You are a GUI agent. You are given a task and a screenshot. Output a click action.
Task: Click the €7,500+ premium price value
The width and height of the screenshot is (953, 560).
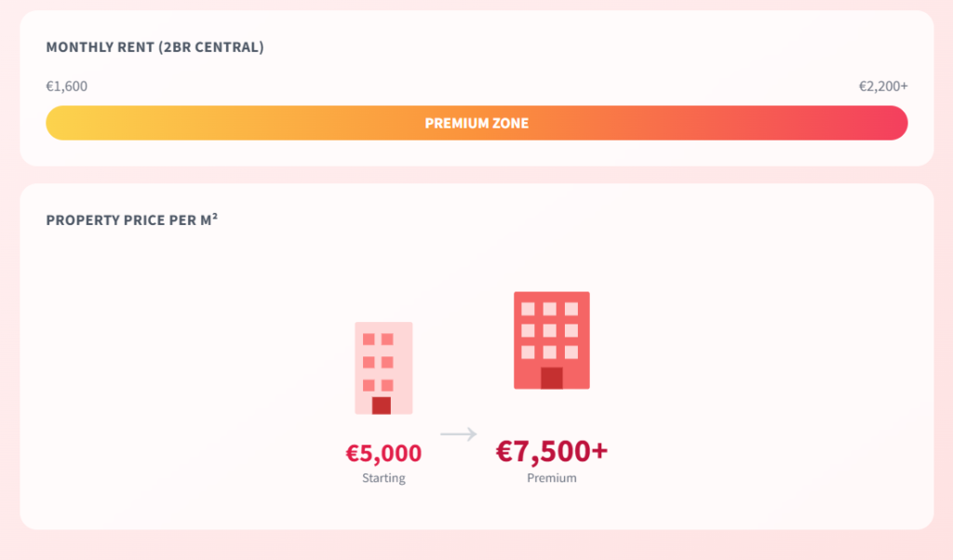coord(552,451)
